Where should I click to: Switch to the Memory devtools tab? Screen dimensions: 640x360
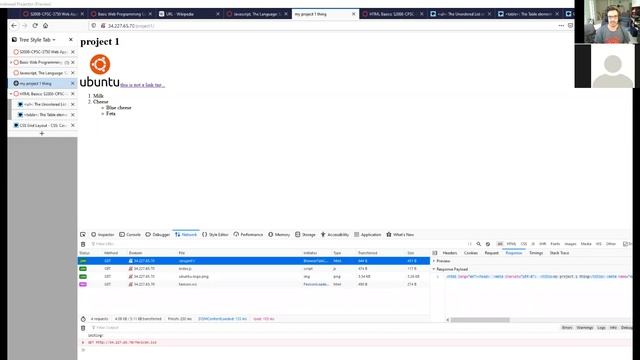point(279,235)
